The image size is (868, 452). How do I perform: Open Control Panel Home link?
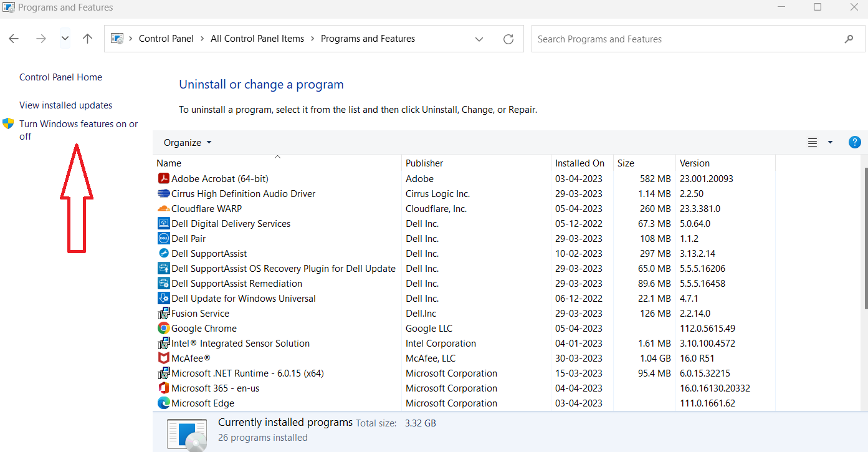point(60,77)
